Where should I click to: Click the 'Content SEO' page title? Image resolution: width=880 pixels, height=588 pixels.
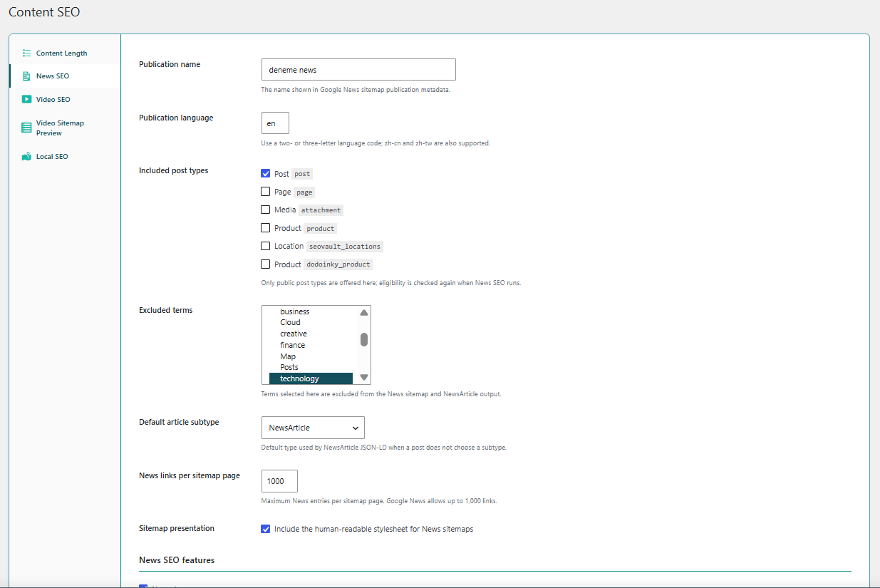point(44,12)
